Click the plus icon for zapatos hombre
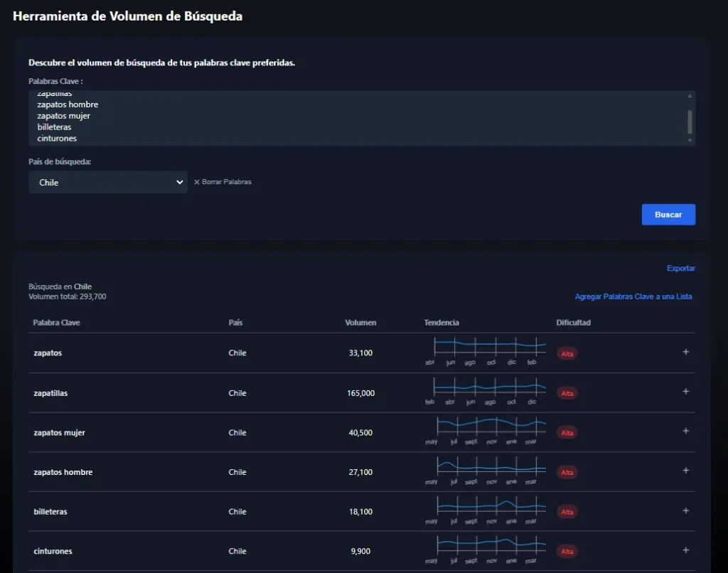 click(x=685, y=471)
